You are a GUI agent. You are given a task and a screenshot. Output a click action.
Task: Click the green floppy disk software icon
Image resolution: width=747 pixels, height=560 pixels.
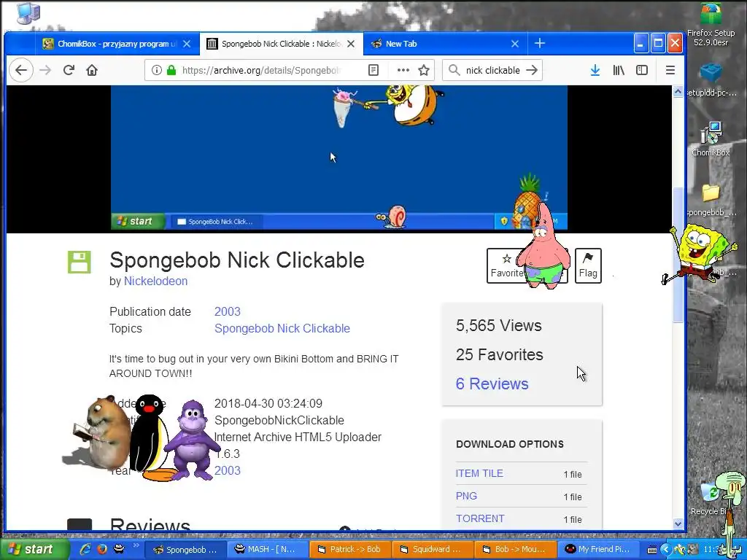[x=79, y=262]
